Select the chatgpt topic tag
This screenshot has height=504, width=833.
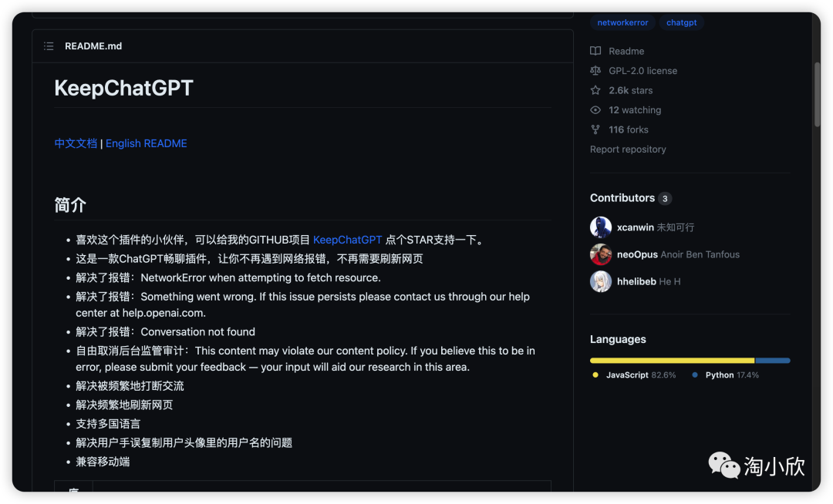682,22
